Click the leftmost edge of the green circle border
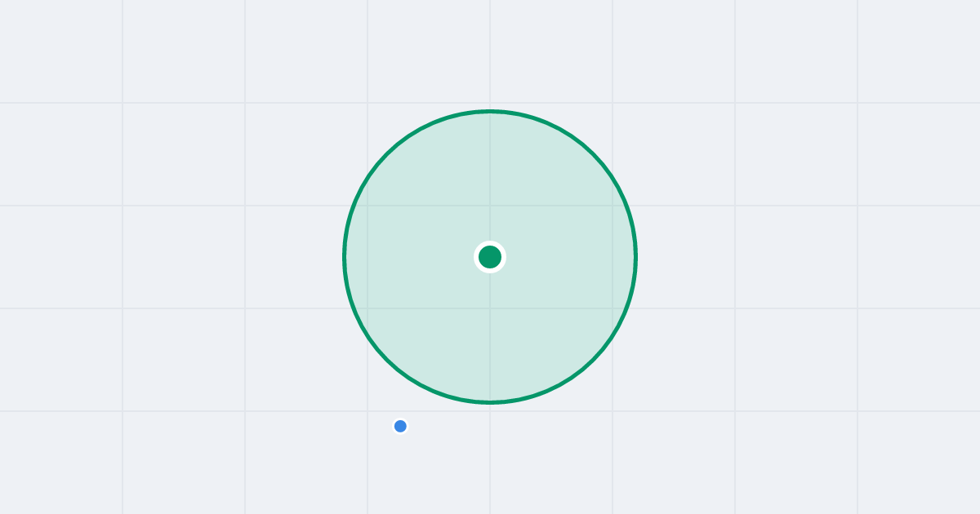This screenshot has width=980, height=514. pyautogui.click(x=345, y=257)
